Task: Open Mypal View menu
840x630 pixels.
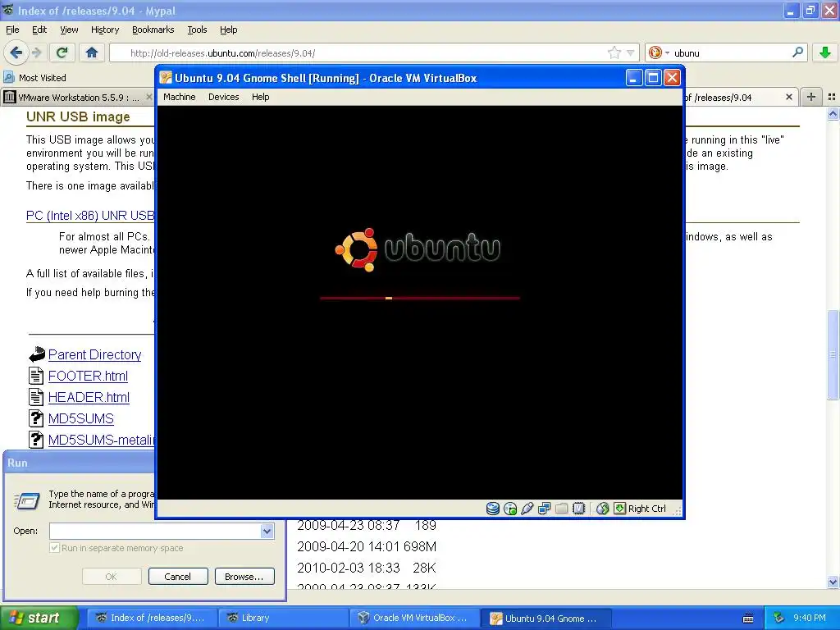Action: pos(69,30)
